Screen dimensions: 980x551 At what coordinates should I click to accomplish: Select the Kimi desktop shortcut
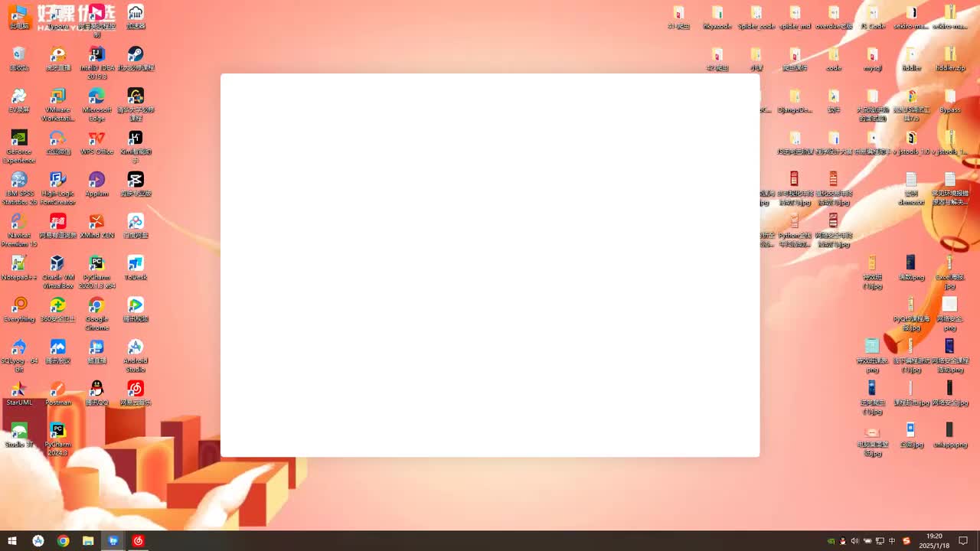click(x=136, y=146)
